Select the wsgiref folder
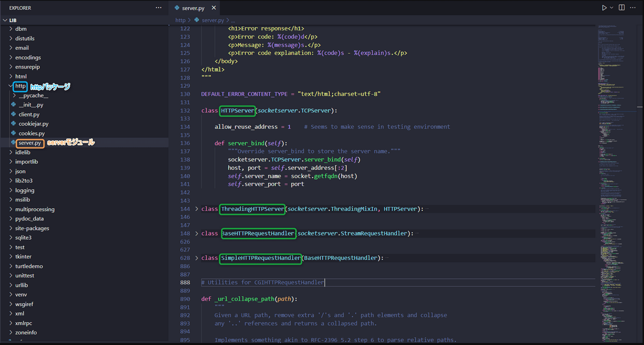Image resolution: width=644 pixels, height=345 pixels. (x=24, y=304)
